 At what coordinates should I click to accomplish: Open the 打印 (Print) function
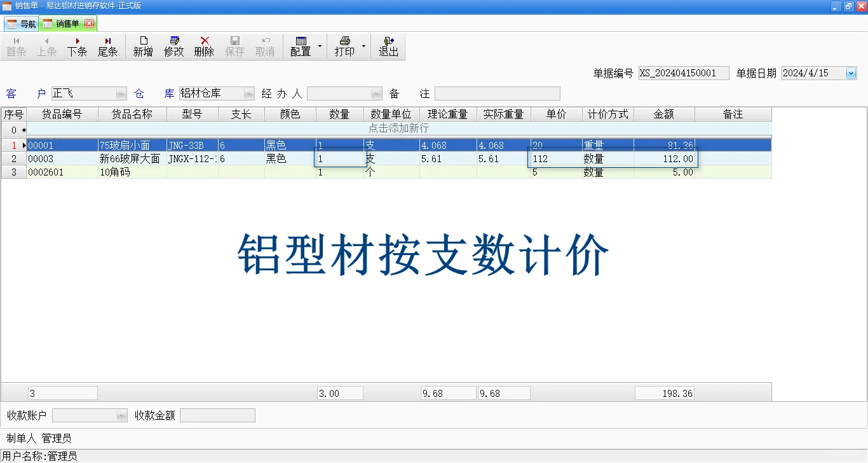(344, 45)
